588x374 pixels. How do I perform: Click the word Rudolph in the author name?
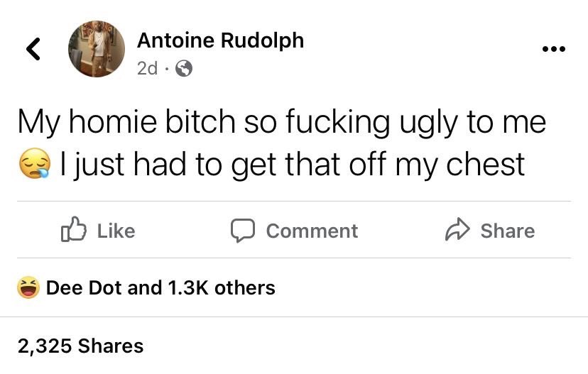tap(262, 40)
